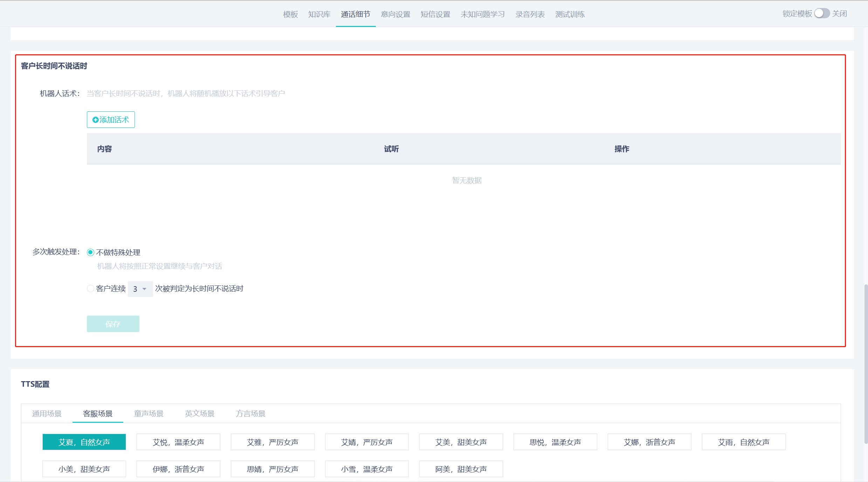Select the 思悦，温柔女声 voice
Screen dimensions: 868x482
click(x=555, y=442)
